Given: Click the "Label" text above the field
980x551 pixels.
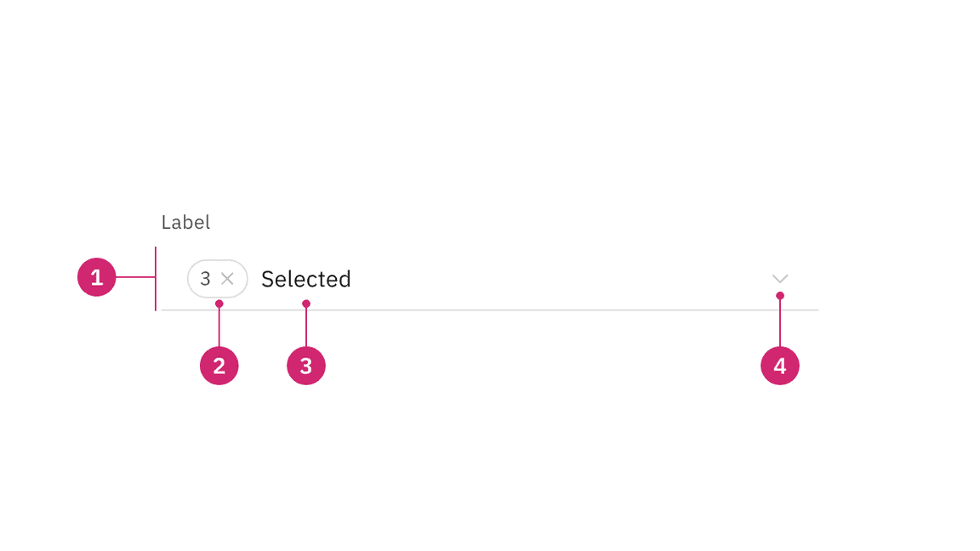Looking at the screenshot, I should pyautogui.click(x=185, y=223).
